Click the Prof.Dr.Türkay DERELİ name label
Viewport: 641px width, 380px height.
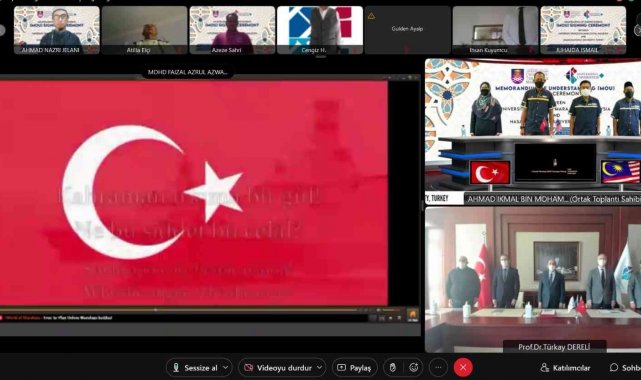click(554, 347)
